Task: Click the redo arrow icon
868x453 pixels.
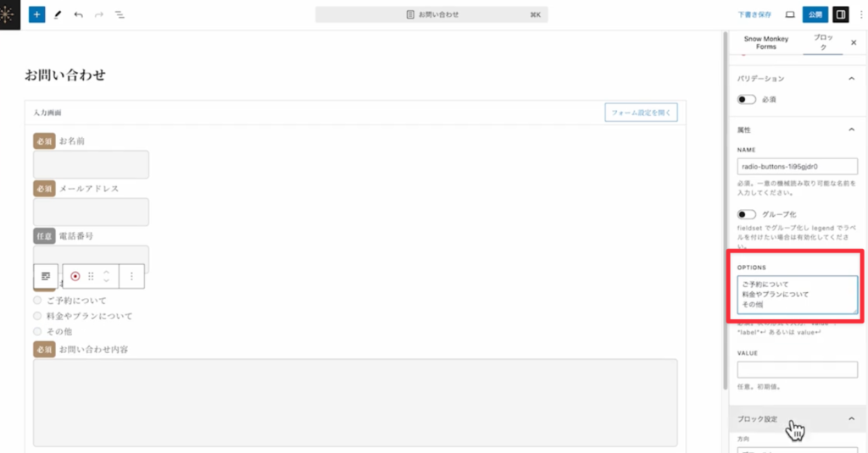Action: click(99, 15)
